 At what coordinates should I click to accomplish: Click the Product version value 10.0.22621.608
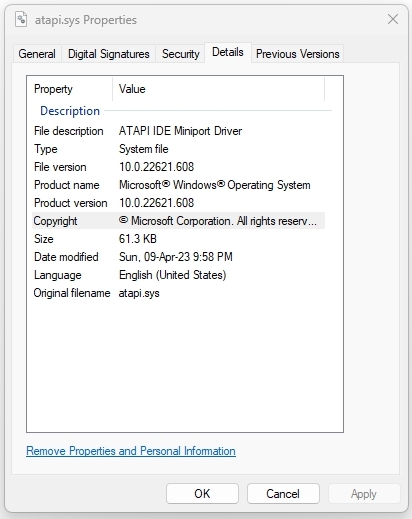pos(157,203)
